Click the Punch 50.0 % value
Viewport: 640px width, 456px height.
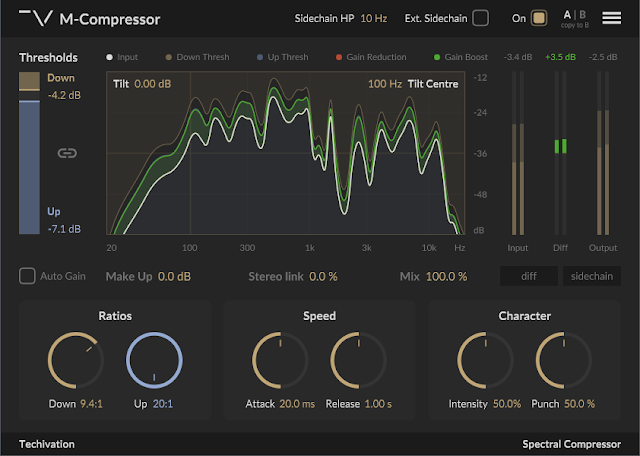click(x=579, y=404)
